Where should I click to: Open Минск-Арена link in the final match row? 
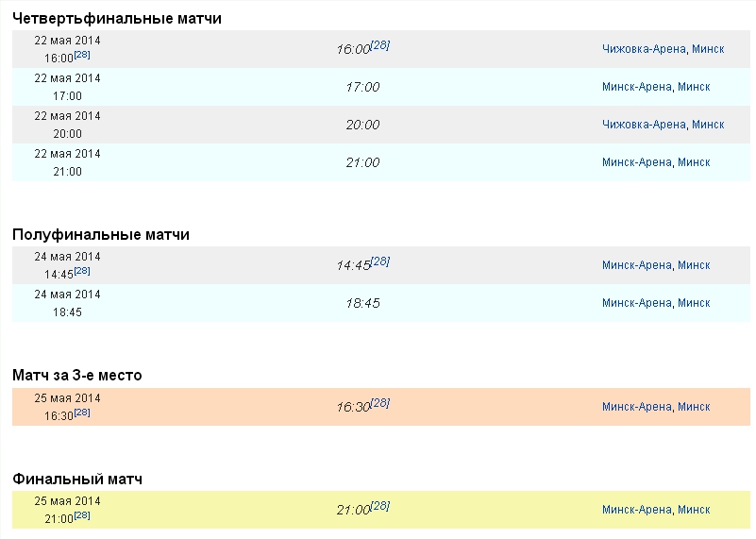coord(636,510)
